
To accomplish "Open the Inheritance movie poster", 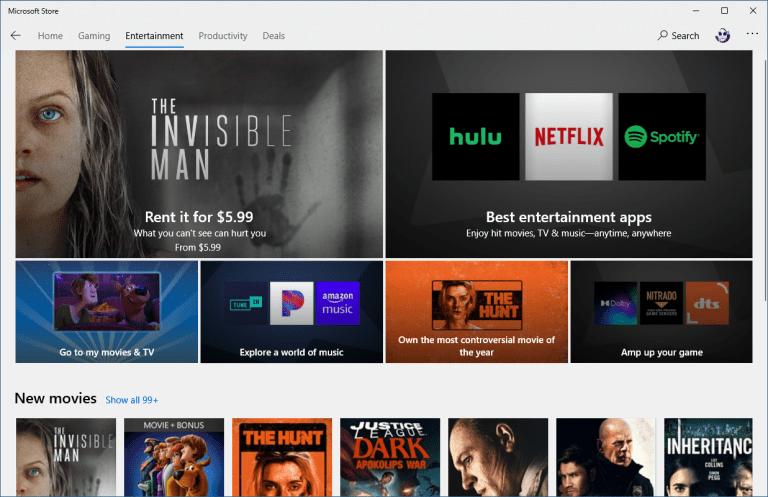I will pyautogui.click(x=708, y=457).
